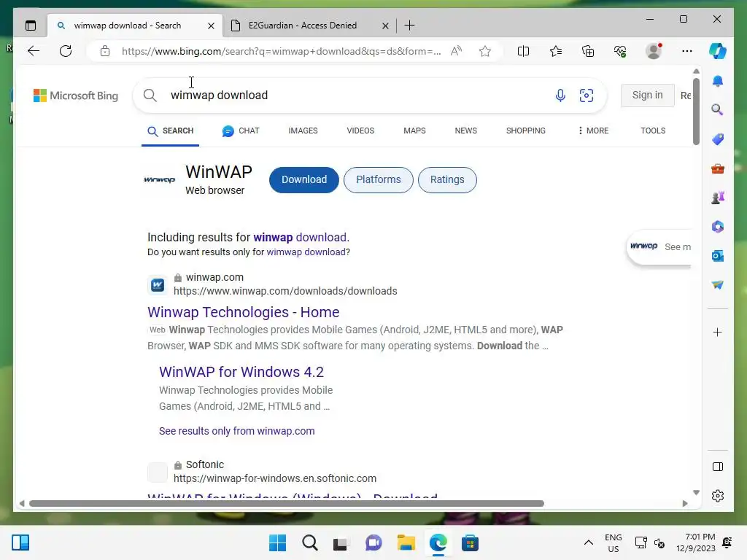Switch to the VIDEOS results tab

(360, 131)
